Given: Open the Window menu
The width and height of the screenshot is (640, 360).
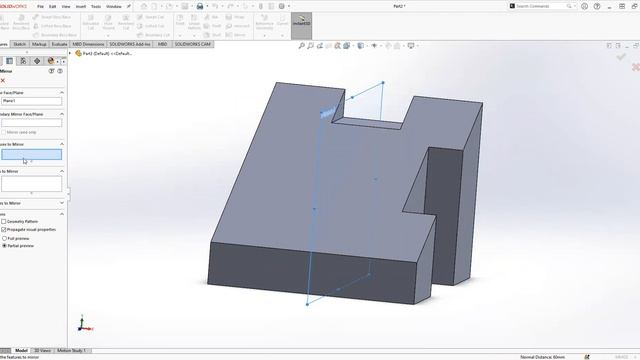Looking at the screenshot, I should [x=113, y=7].
